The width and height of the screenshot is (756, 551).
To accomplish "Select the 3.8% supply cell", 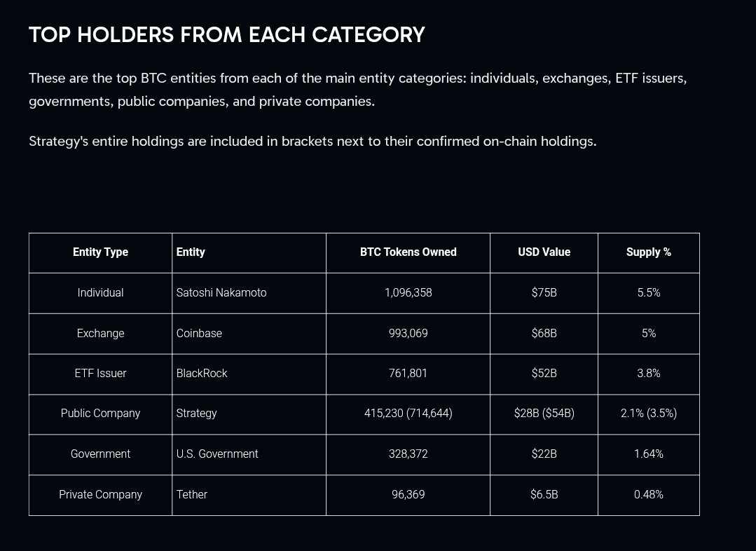I will 648,374.
